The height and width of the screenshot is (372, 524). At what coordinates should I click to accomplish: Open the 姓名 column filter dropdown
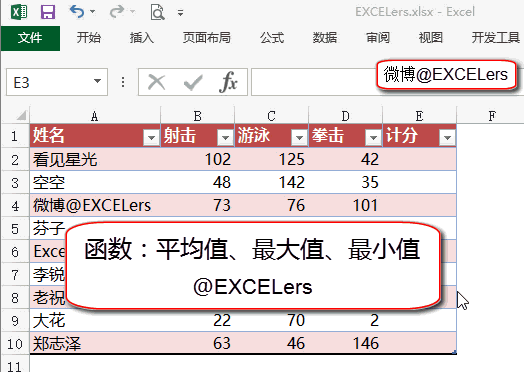click(151, 137)
